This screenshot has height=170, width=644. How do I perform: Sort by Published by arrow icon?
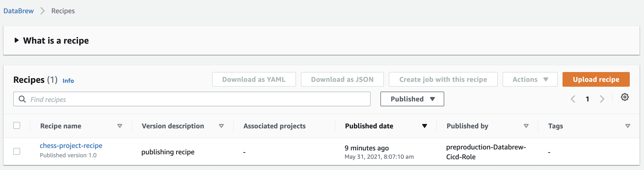(526, 126)
